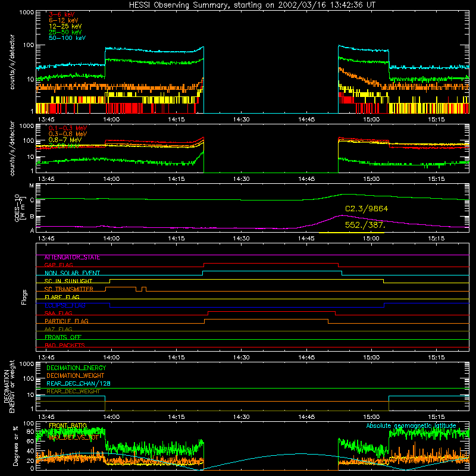
Task: Click the vertical Flags axis title
Action: pos(24,297)
